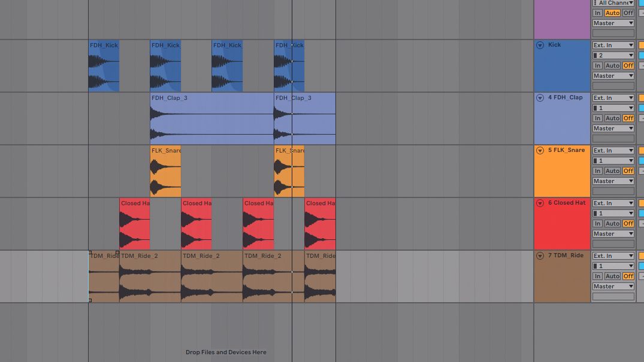The height and width of the screenshot is (362, 644).
Task: Select the FDH_Clap_3 clip in the arrangement
Action: point(210,118)
